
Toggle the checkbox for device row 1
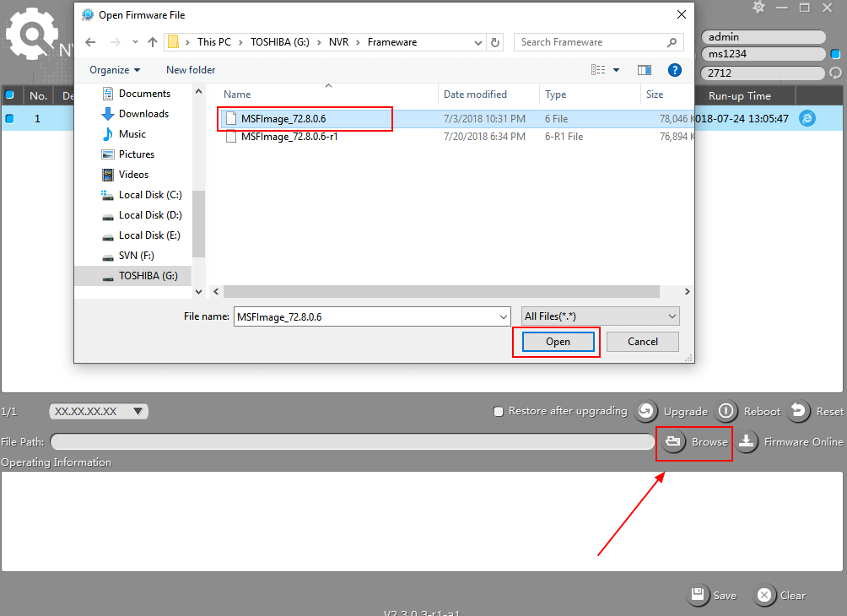coord(10,118)
